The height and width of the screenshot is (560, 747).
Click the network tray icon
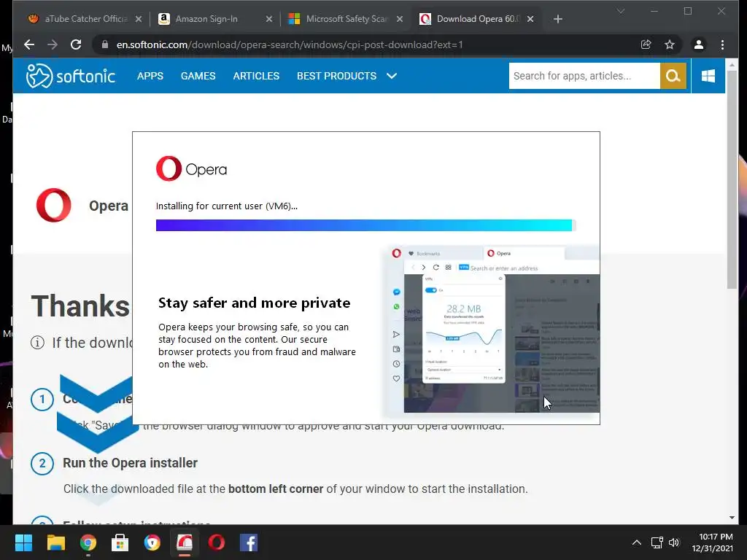657,542
